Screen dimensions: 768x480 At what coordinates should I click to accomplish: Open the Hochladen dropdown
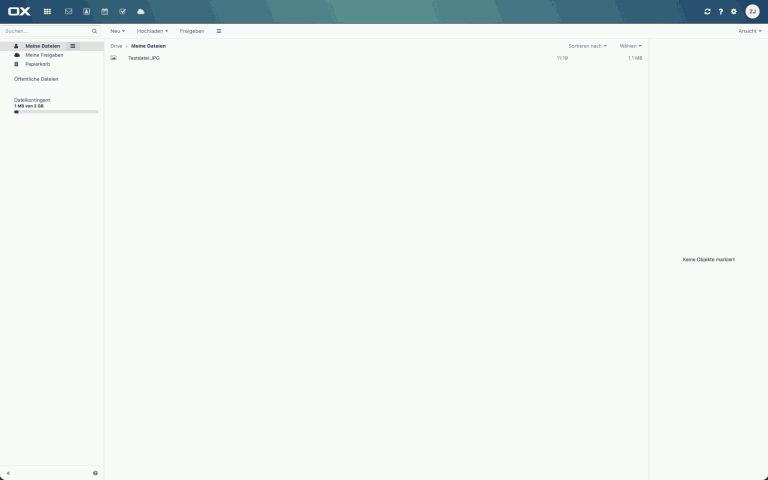[x=152, y=31]
